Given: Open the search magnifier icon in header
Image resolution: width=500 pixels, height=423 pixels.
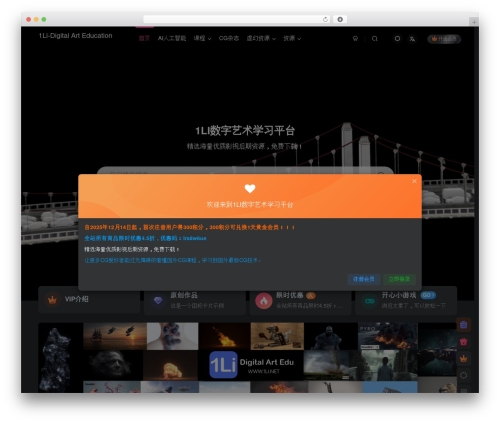Looking at the screenshot, I should pos(375,39).
